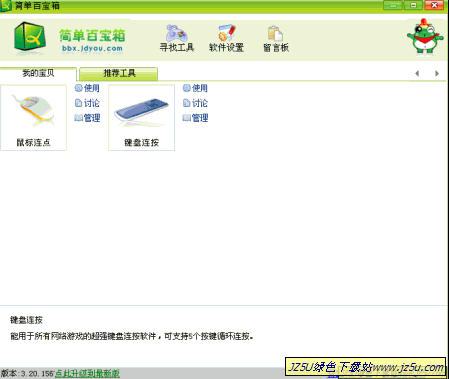Click 管理 next to 键盘连按

pos(195,118)
